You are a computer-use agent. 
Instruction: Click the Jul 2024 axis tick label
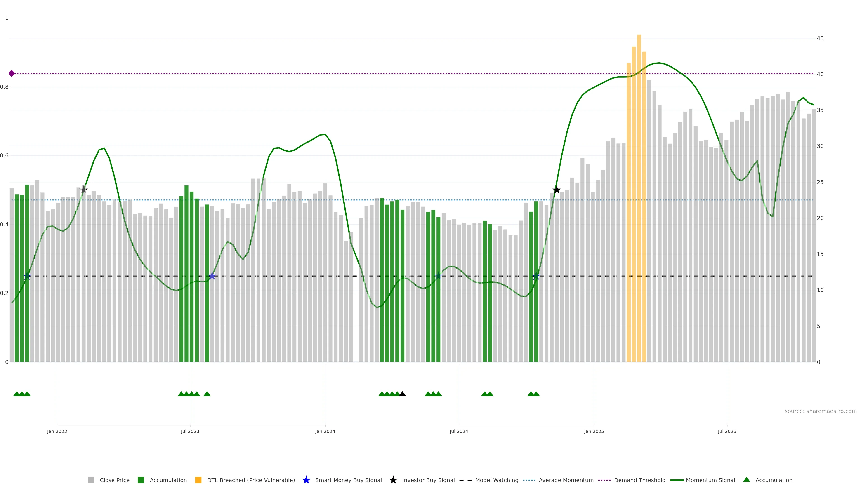coord(459,431)
